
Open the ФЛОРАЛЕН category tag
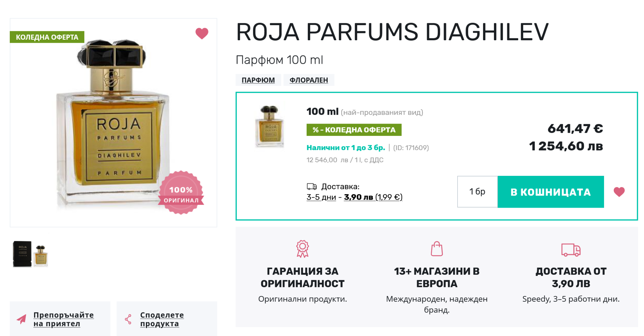tap(308, 80)
